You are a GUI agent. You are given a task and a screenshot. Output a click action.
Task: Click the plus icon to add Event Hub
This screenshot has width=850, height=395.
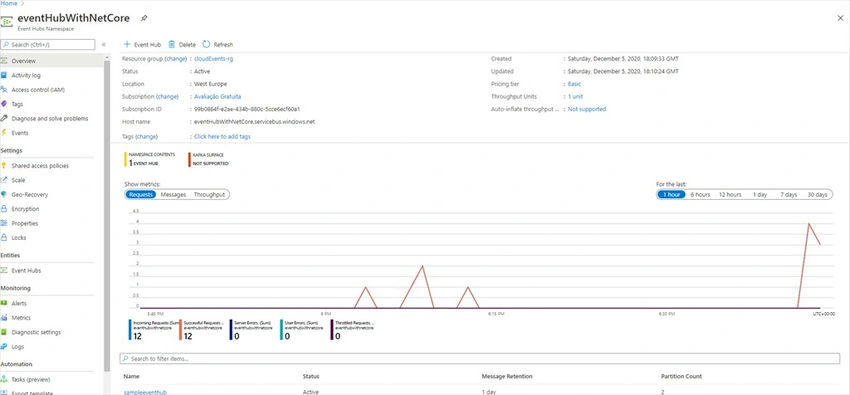[x=127, y=44]
